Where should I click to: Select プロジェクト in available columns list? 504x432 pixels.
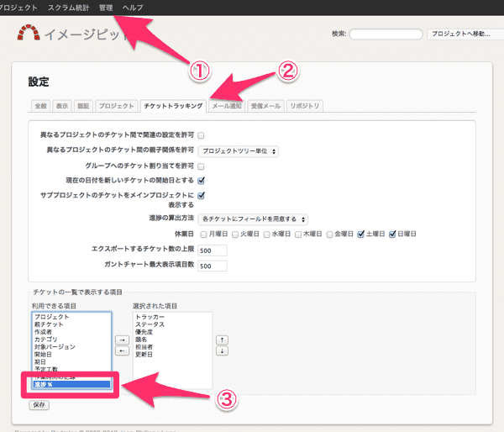[x=71, y=317]
